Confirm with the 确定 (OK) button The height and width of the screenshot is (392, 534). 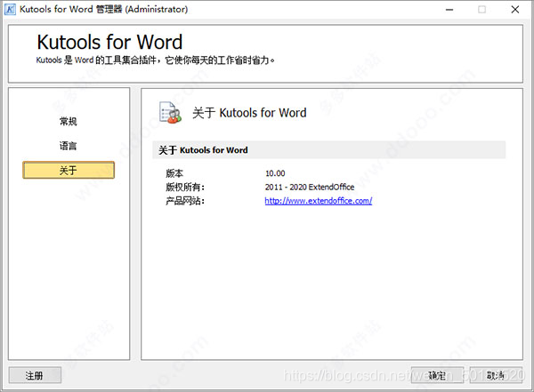(x=437, y=375)
